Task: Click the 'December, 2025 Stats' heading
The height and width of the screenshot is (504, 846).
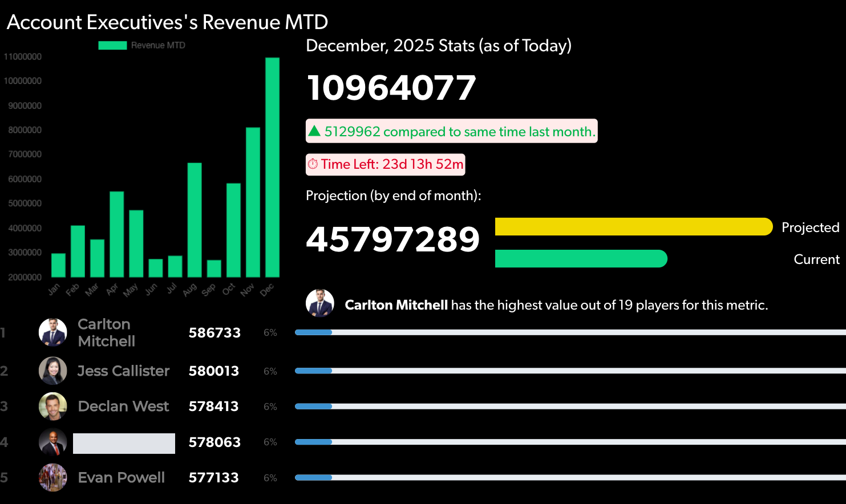Action: pos(439,46)
